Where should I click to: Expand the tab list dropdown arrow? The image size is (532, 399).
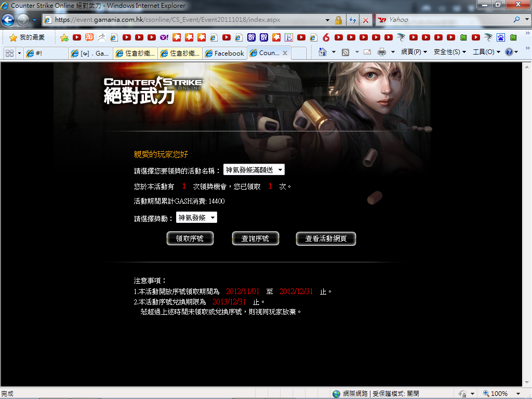(19, 54)
